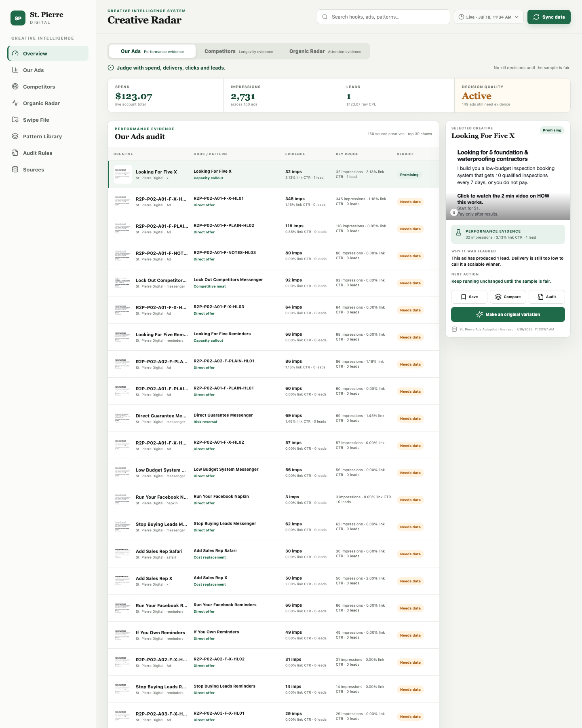The image size is (582, 728).
Task: Click the Compare button in creative panel
Action: pyautogui.click(x=508, y=297)
